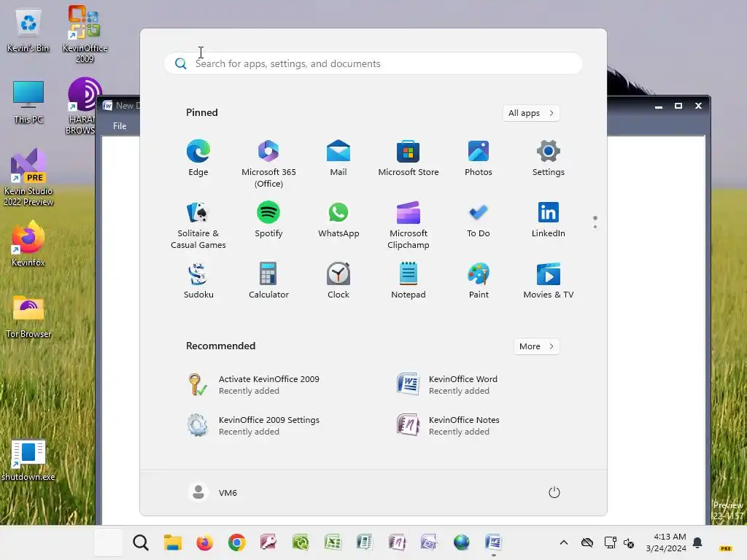
Task: Open File menu in the Word window
Action: click(120, 126)
